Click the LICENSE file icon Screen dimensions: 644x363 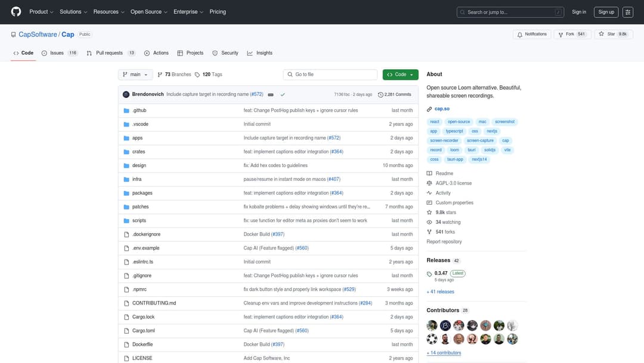tap(126, 358)
